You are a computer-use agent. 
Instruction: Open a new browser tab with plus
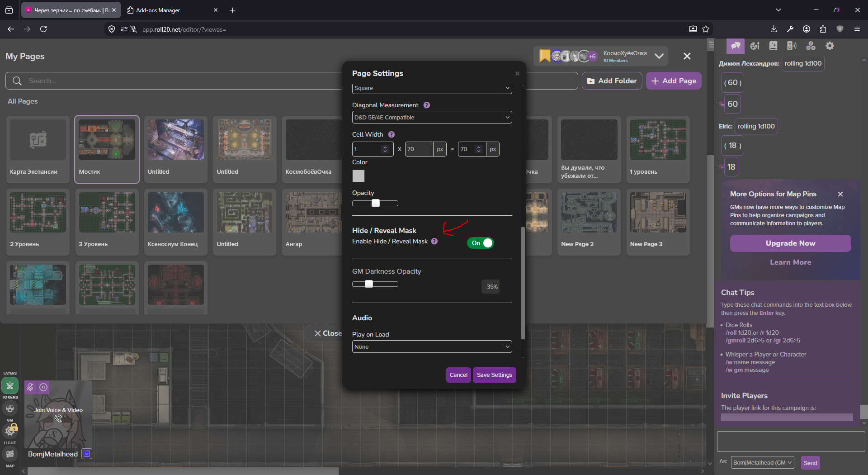click(232, 10)
